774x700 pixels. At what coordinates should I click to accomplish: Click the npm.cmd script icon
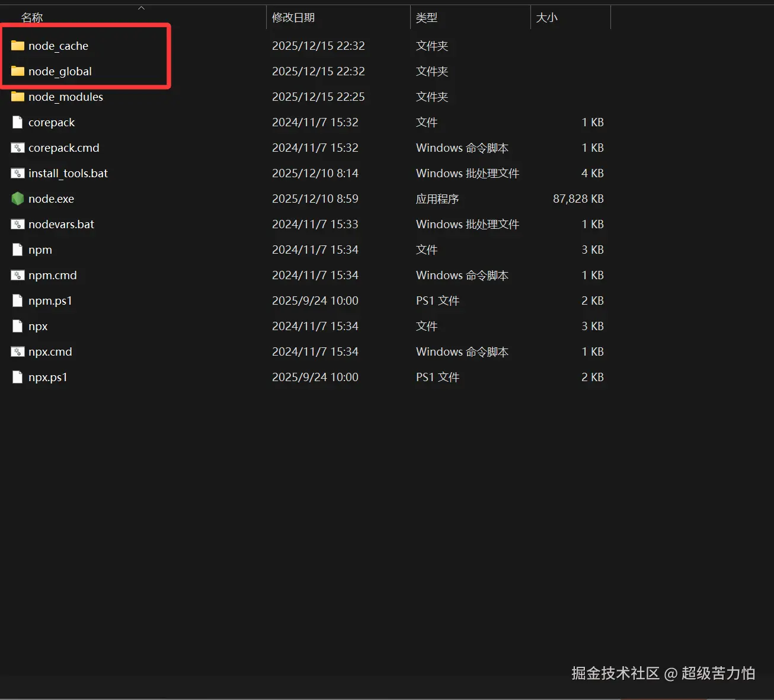point(18,275)
